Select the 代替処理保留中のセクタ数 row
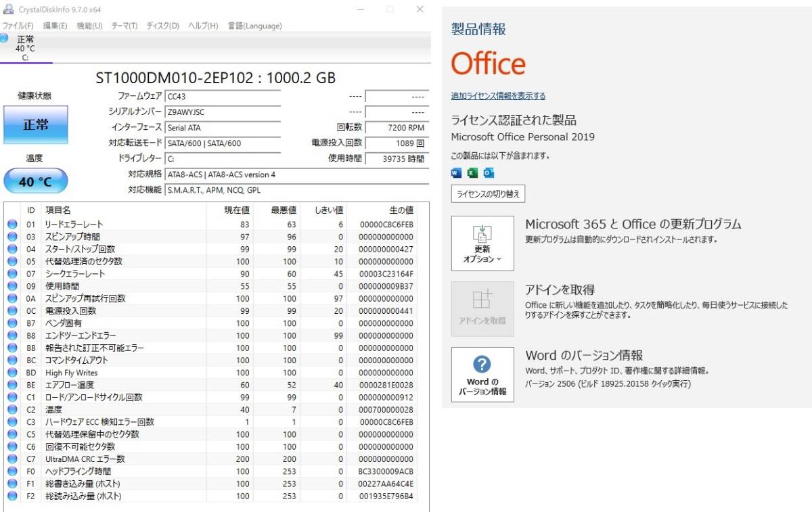 (210, 434)
